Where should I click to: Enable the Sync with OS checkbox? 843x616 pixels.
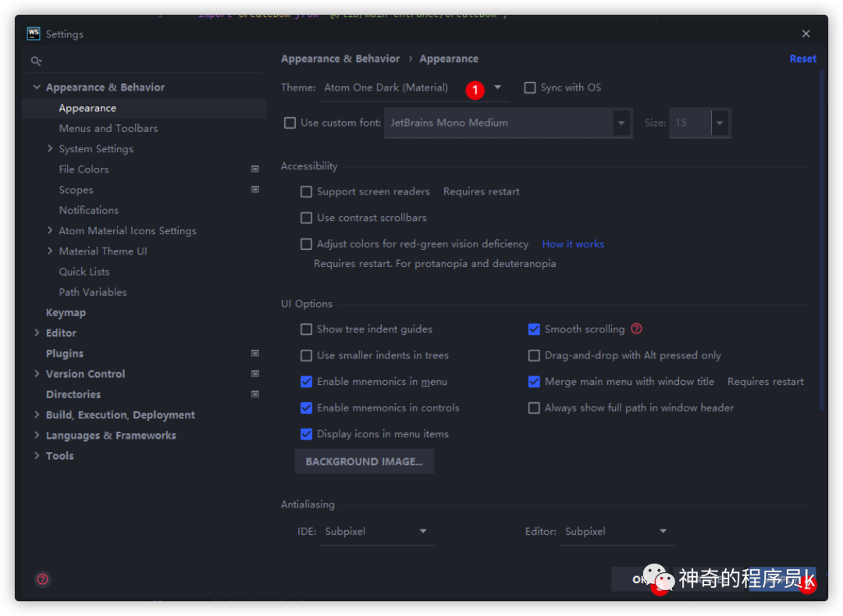pyautogui.click(x=530, y=87)
